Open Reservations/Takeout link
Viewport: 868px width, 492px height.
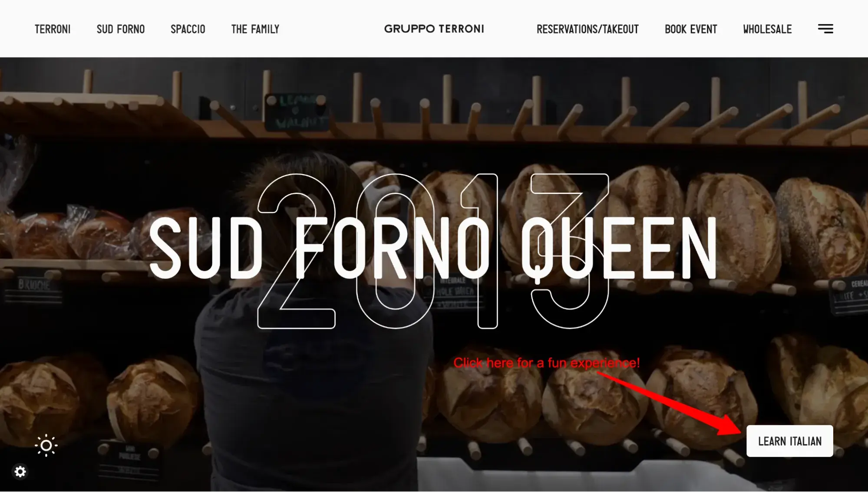click(587, 29)
